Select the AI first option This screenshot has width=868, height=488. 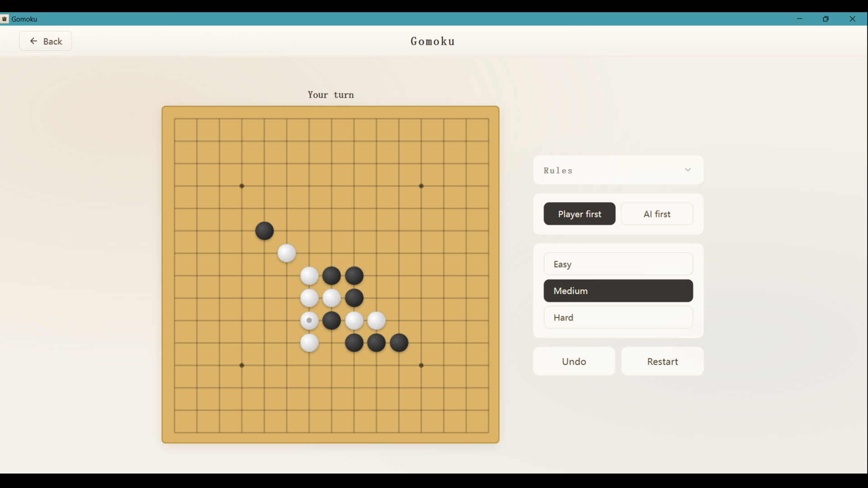656,214
